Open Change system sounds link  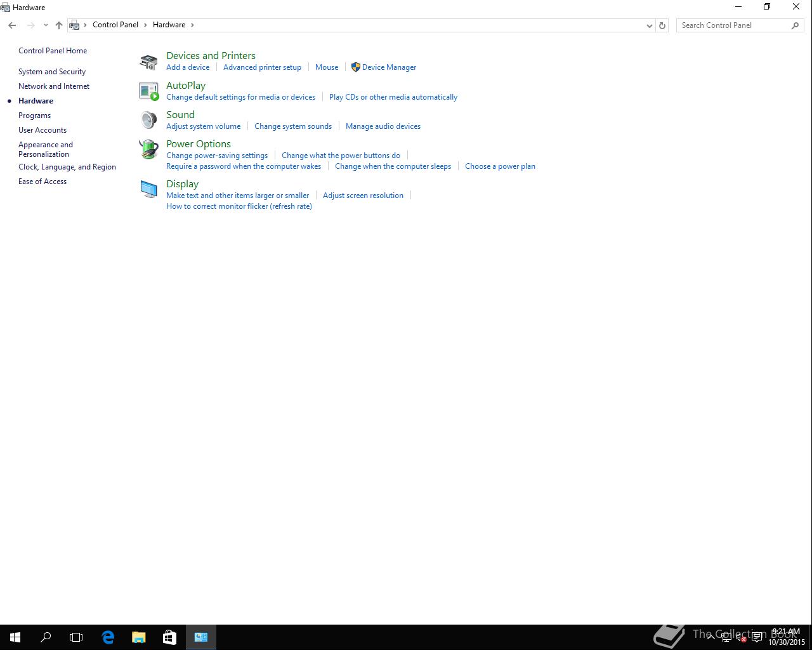tap(293, 126)
